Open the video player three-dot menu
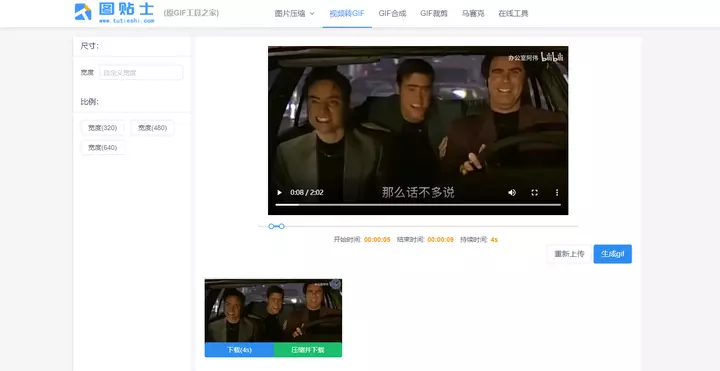The image size is (720, 371). (x=557, y=192)
